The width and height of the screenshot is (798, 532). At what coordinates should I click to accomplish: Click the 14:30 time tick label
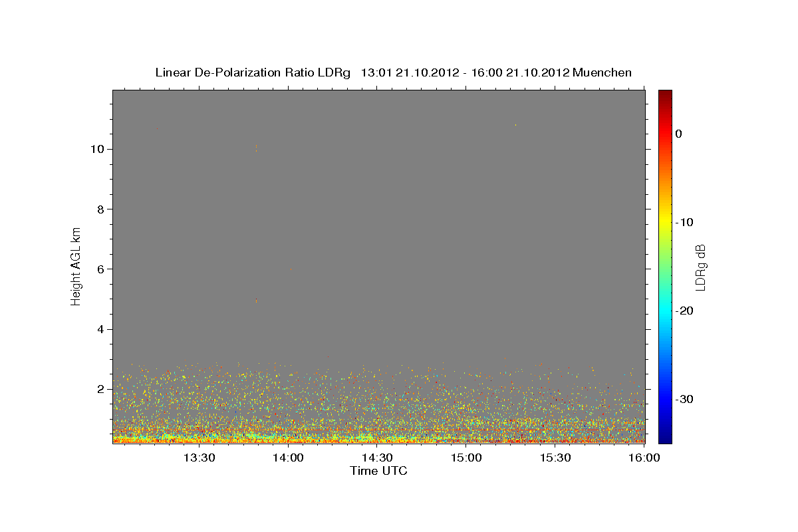(378, 458)
